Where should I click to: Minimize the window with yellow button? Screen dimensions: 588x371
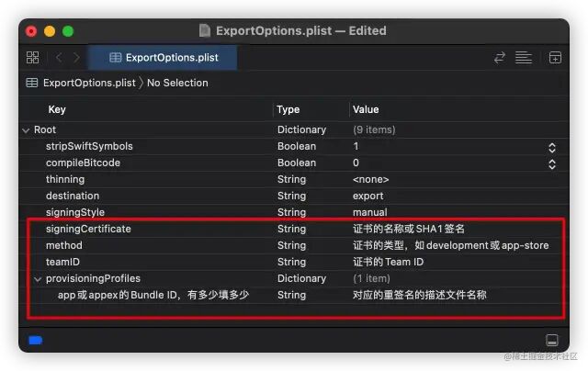point(50,31)
